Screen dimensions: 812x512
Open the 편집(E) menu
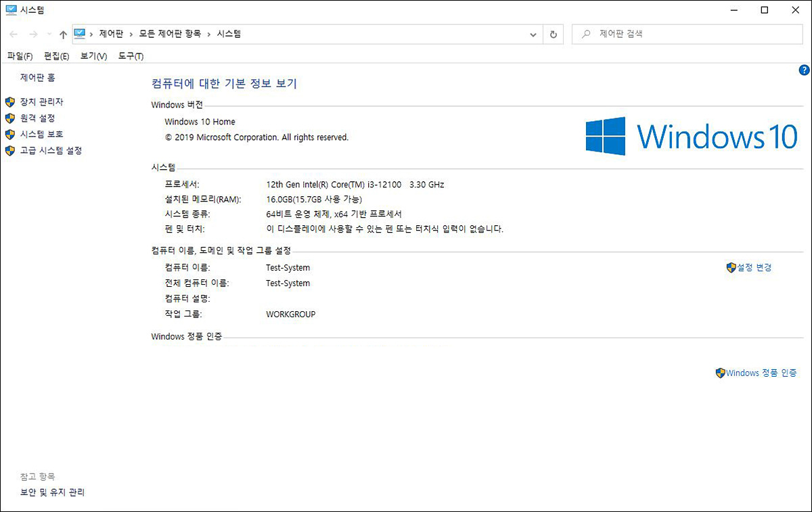point(56,56)
